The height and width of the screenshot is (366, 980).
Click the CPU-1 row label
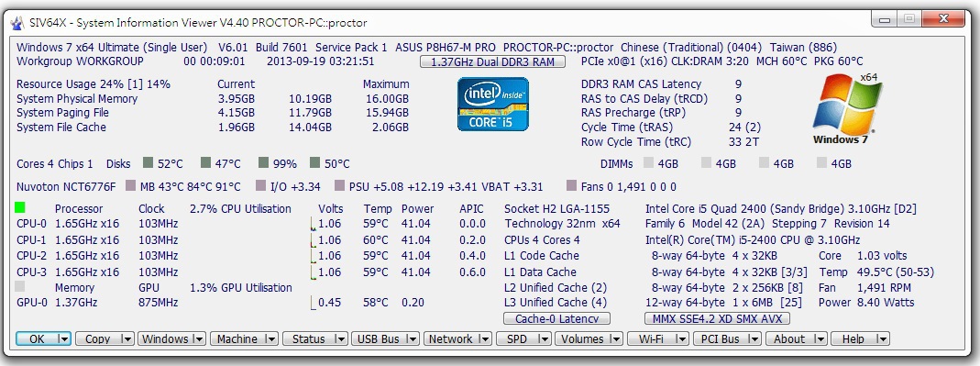[x=31, y=240]
